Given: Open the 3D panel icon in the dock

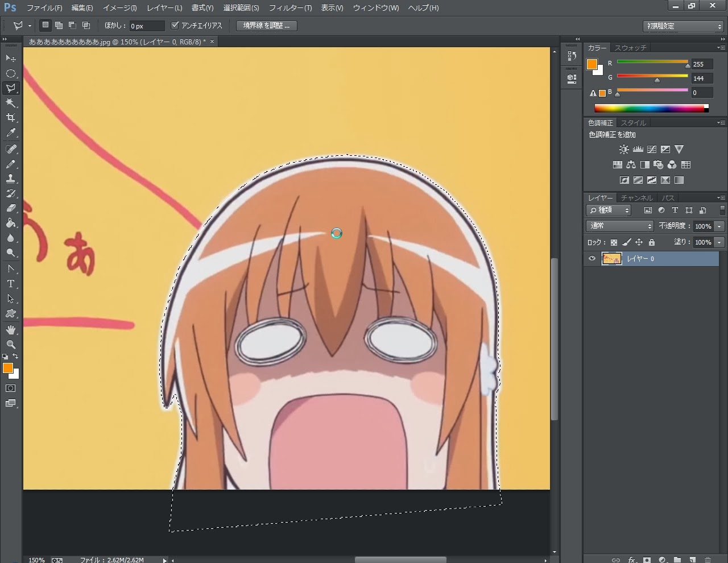Looking at the screenshot, I should coord(572,78).
